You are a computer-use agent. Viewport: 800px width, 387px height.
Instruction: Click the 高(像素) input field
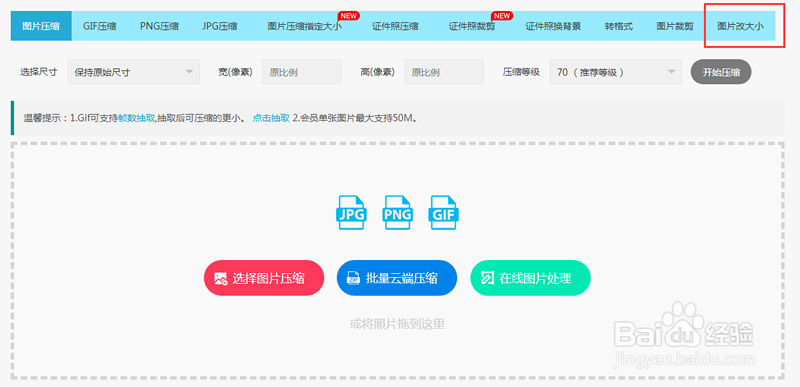[x=444, y=72]
